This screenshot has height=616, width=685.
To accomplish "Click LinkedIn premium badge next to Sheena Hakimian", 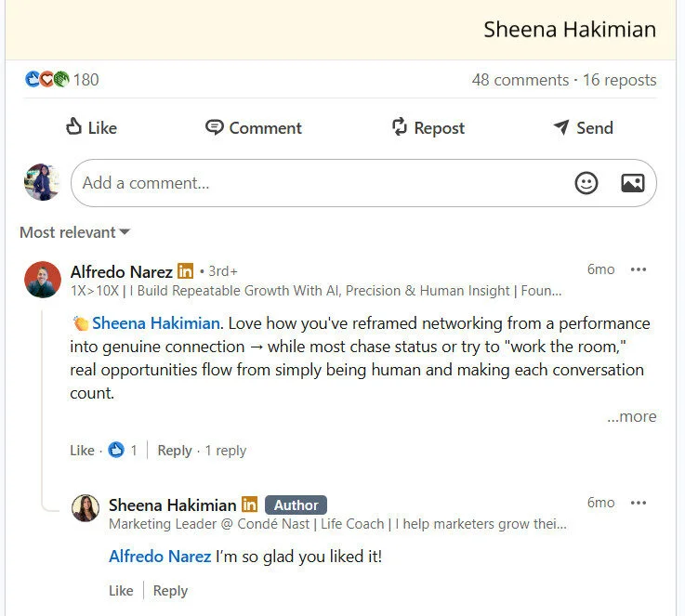I will [x=249, y=505].
